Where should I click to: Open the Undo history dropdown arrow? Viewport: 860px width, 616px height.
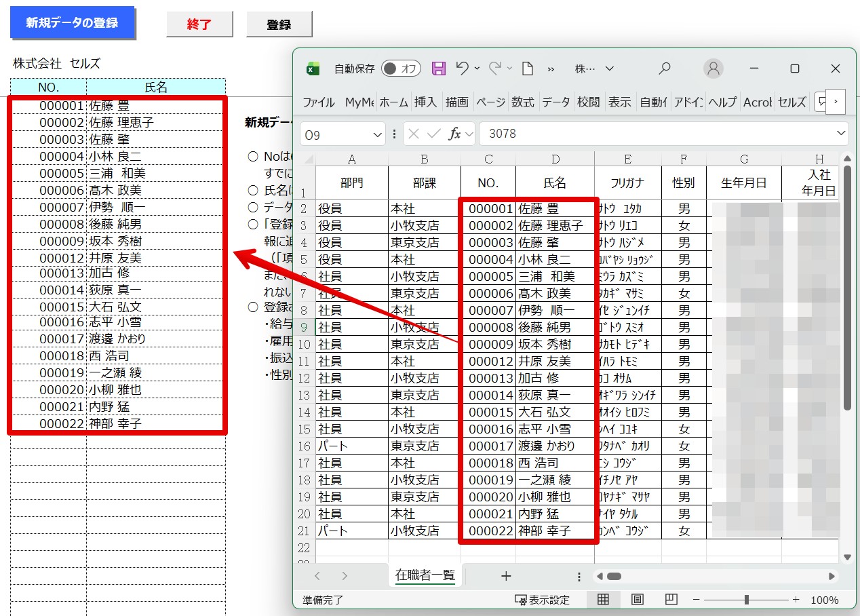click(x=477, y=69)
